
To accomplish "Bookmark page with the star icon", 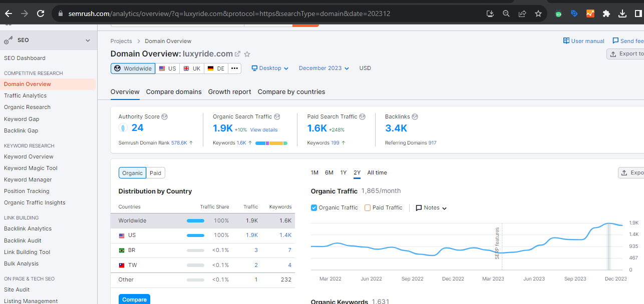I will coord(538,13).
